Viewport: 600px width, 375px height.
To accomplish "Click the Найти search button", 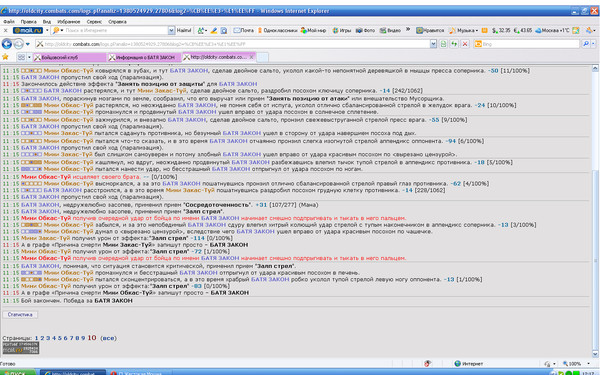I will (184, 30).
